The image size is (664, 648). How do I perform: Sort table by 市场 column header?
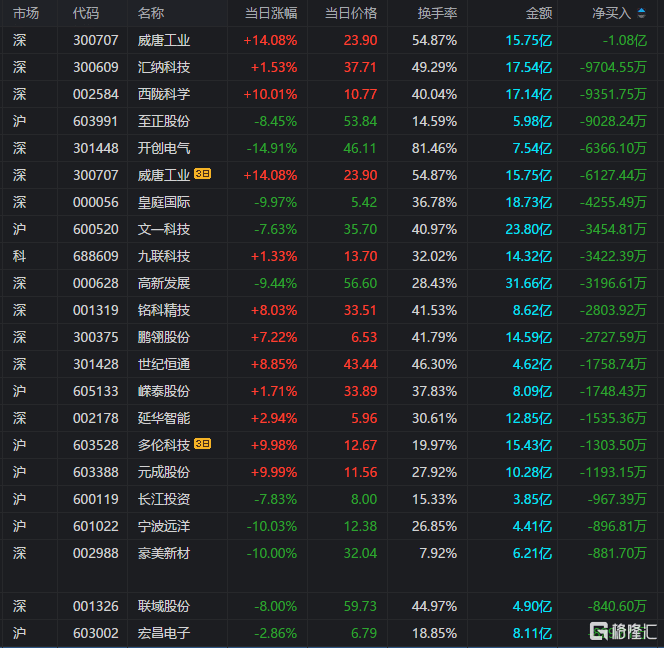26,14
